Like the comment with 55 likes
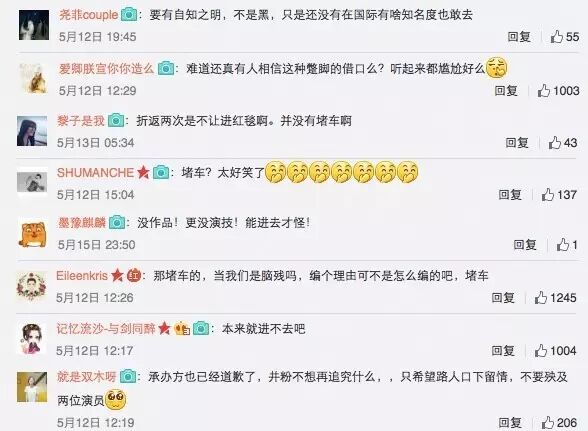The height and width of the screenshot is (431, 588). [557, 36]
